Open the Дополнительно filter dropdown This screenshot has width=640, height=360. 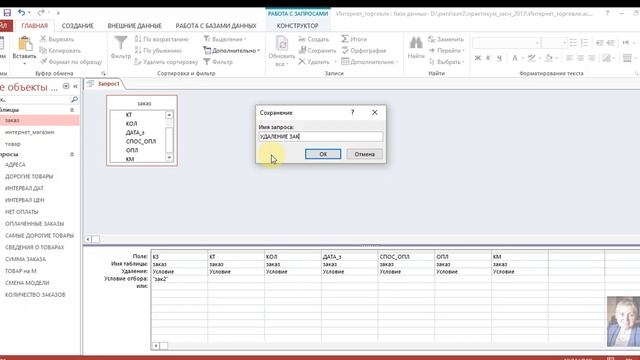[x=231, y=51]
